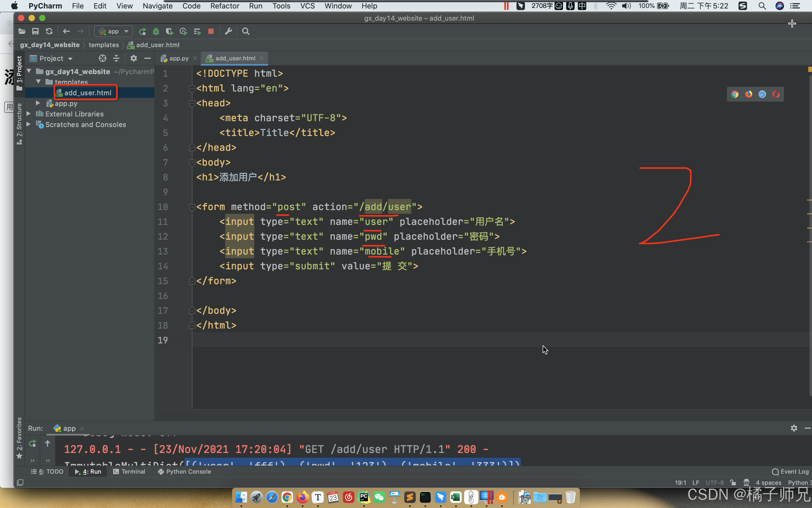Open the Navigate menu
812x508 pixels.
click(157, 6)
